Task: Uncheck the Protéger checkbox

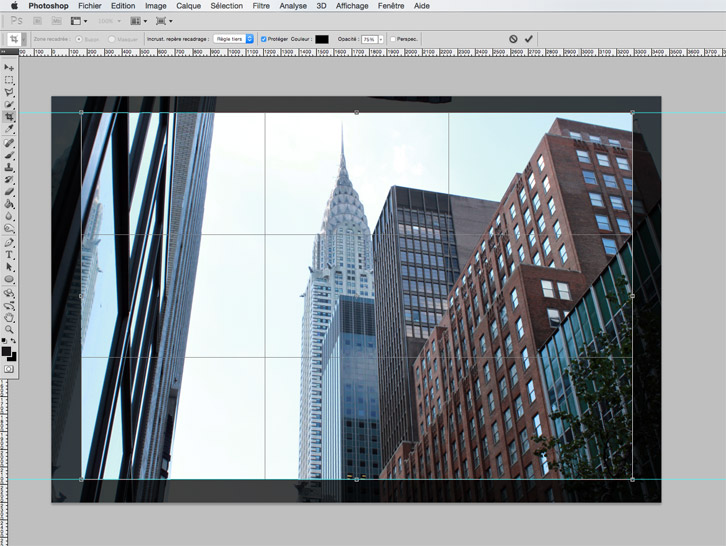Action: [x=264, y=39]
